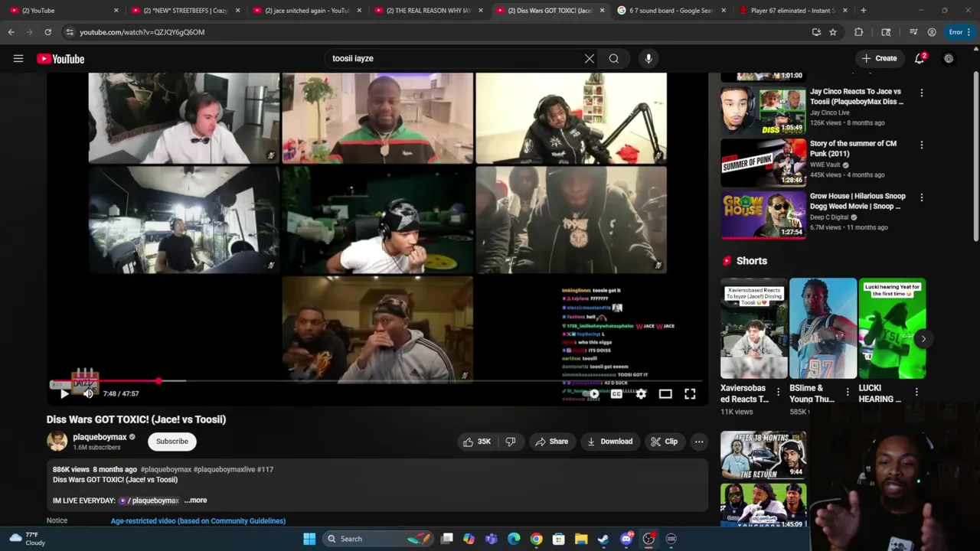Open options for BSlime & Young Thug short
Image resolution: width=980 pixels, height=551 pixels.
click(x=847, y=392)
